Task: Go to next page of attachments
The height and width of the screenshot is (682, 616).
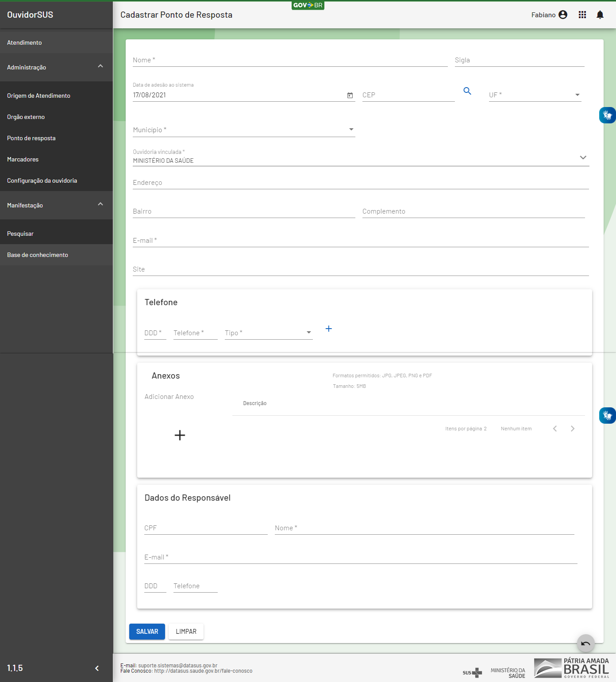Action: 572,429
